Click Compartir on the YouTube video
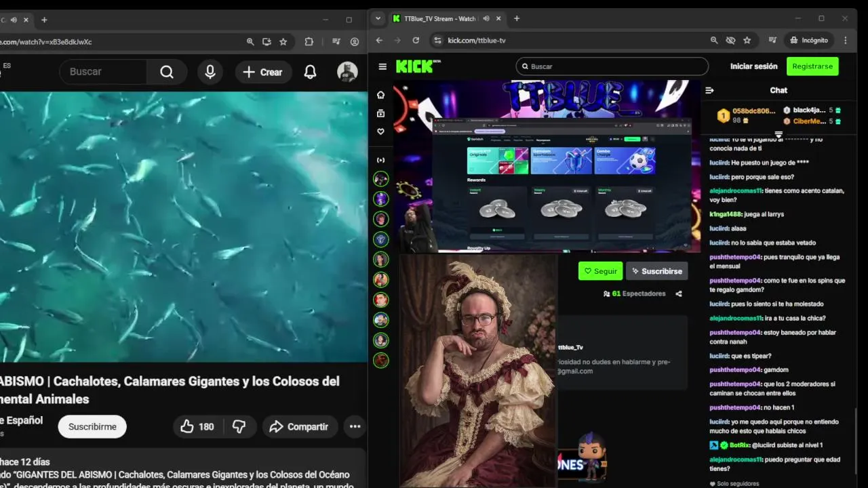The height and width of the screenshot is (488, 868). point(299,426)
